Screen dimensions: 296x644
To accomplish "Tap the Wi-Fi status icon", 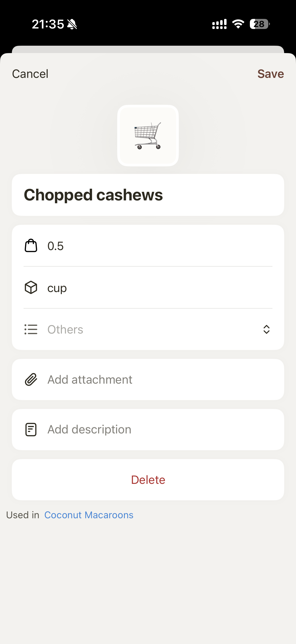I will [238, 24].
